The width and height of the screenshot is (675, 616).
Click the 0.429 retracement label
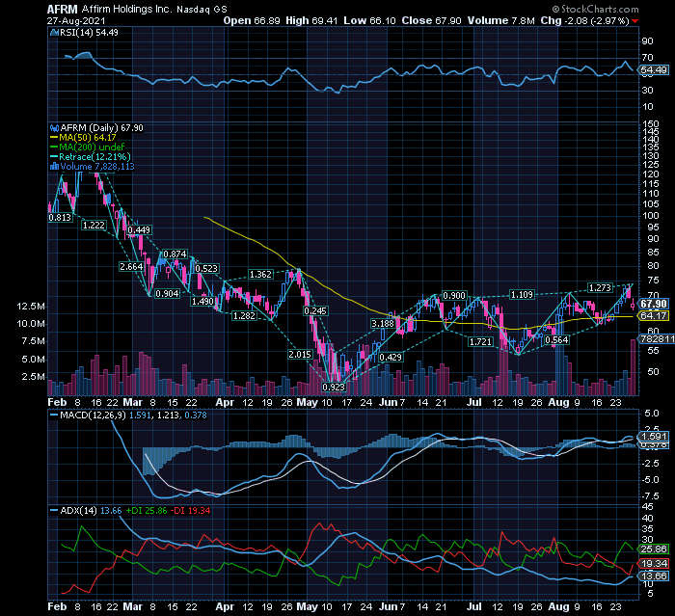coord(391,357)
